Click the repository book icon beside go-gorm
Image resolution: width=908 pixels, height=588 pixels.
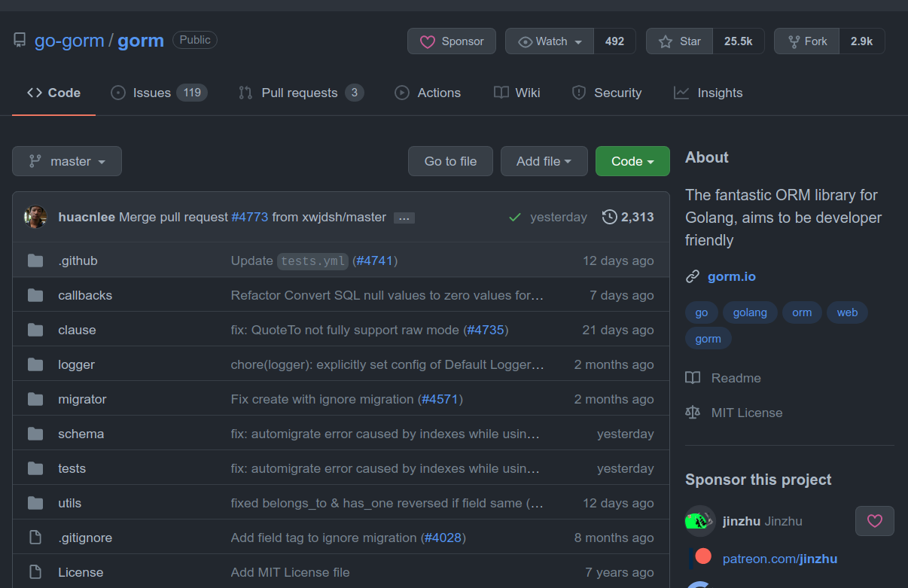click(20, 41)
